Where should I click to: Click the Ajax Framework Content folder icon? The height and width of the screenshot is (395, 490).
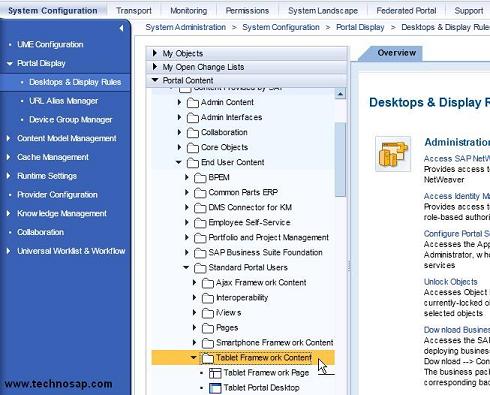(x=208, y=283)
